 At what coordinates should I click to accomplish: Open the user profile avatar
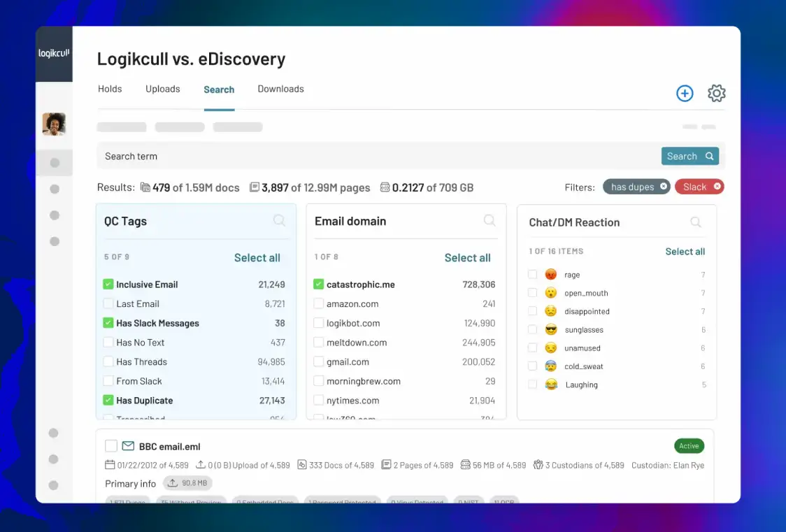pyautogui.click(x=54, y=124)
